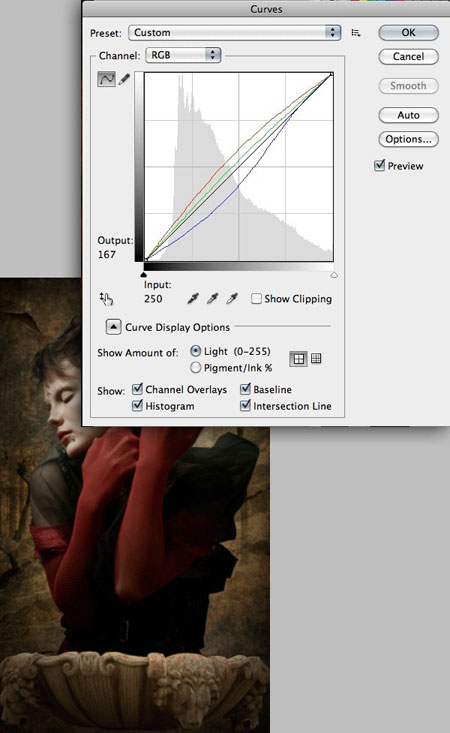Click the top-right curve endpoint
The image size is (450, 733).
pos(332,74)
